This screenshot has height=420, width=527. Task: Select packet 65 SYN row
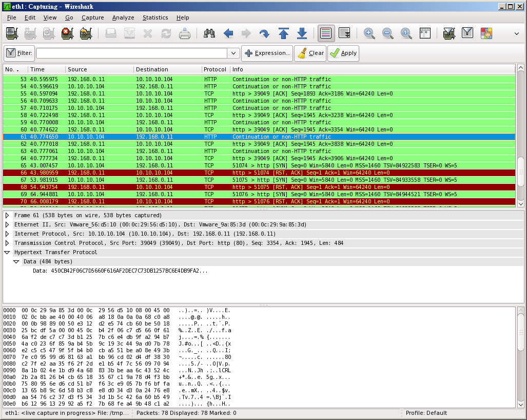click(x=259, y=165)
